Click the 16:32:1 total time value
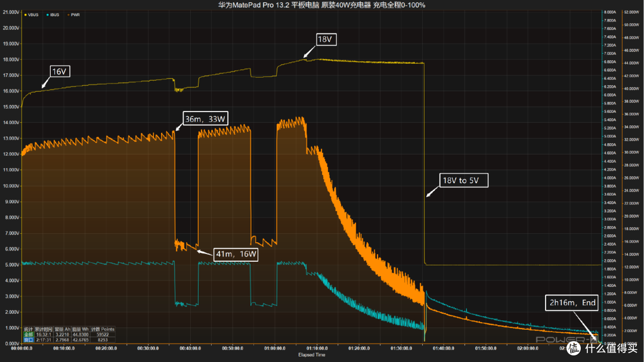This screenshot has width=644, height=362. (44, 335)
